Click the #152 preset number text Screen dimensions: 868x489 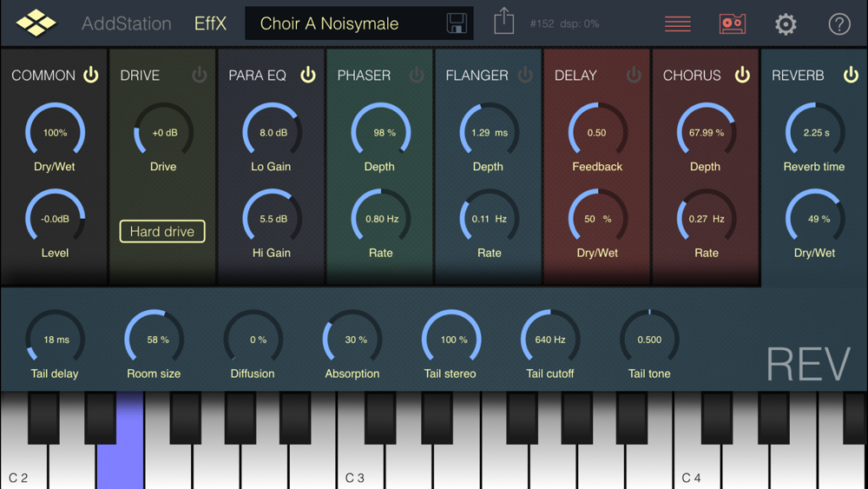pos(542,23)
